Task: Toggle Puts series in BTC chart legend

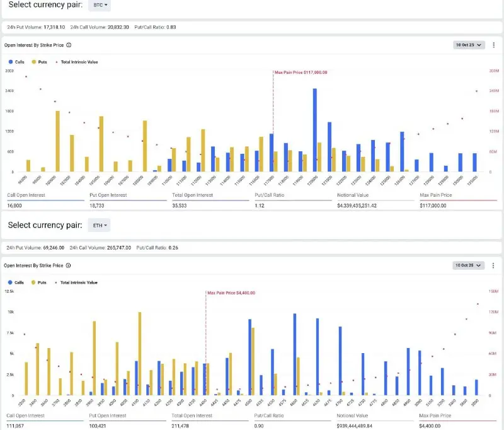Action: tap(39, 62)
